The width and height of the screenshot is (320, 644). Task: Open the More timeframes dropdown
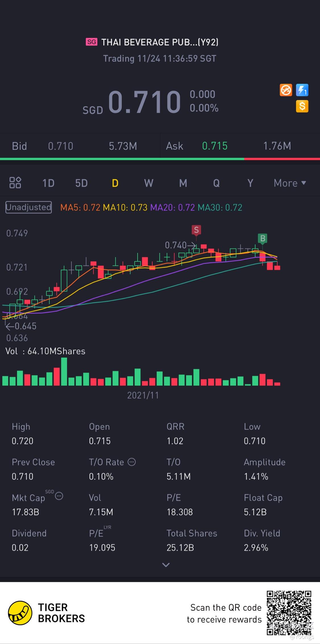pos(290,183)
